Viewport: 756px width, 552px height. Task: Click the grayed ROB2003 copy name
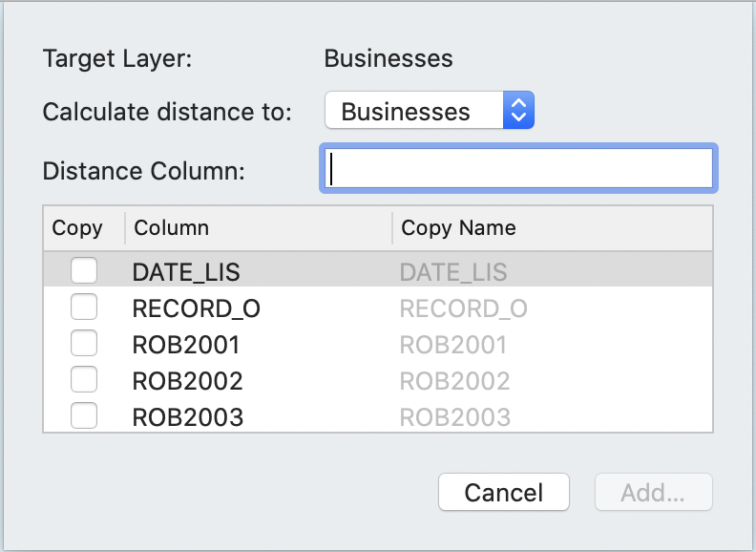point(455,417)
